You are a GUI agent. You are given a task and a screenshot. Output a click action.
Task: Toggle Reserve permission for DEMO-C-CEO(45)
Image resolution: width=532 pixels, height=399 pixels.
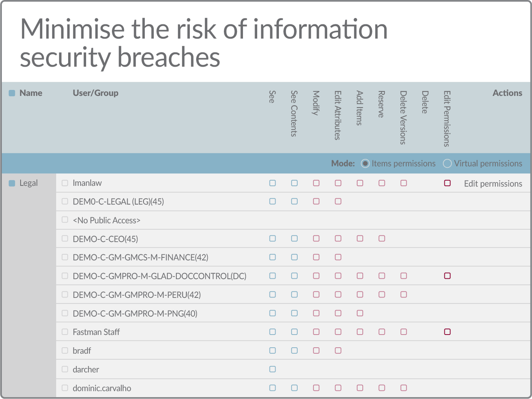[x=381, y=238]
